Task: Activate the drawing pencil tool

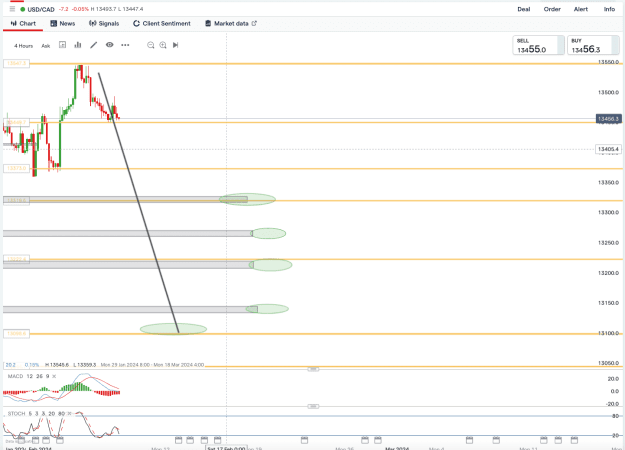Action: [93, 45]
